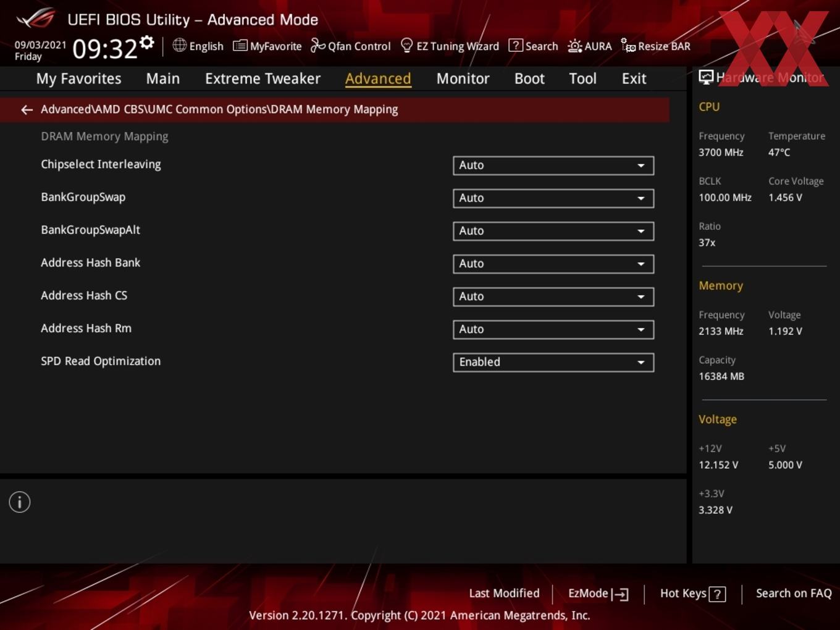Click Last Modified
This screenshot has width=840, height=630.
pos(504,594)
